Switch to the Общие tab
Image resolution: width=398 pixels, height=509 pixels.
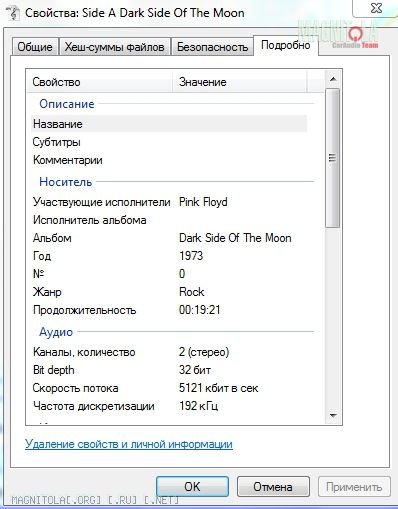coord(35,47)
